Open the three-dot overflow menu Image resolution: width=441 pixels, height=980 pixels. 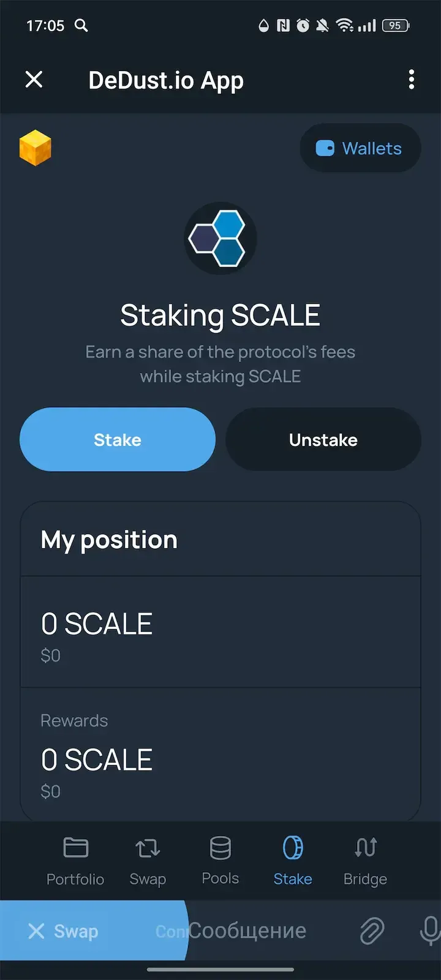click(412, 80)
